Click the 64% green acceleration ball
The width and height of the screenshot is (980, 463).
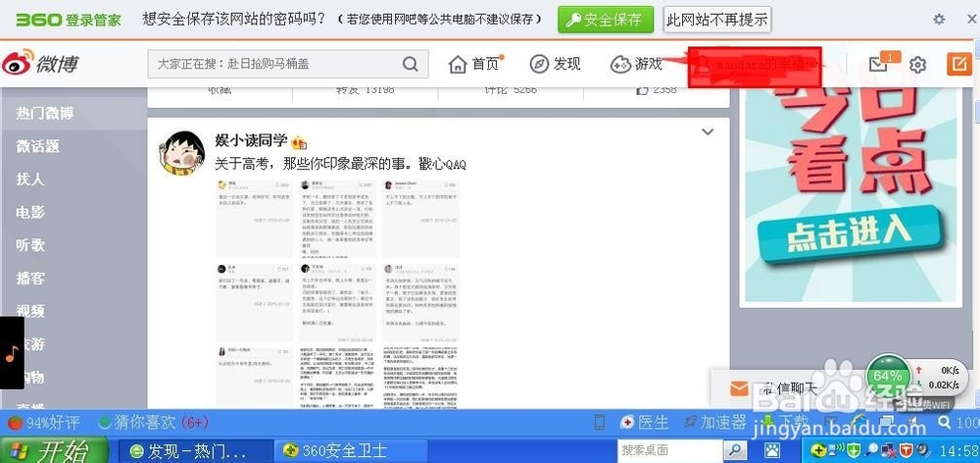pos(888,377)
